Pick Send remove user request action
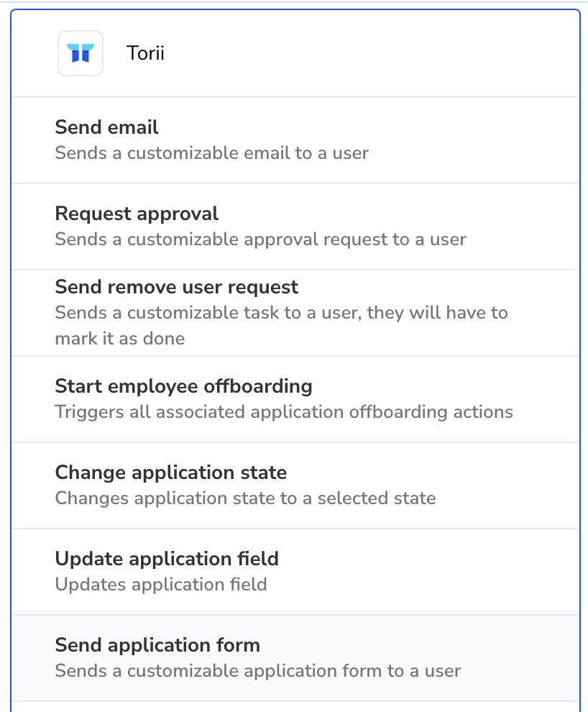Viewport: 588px width, 712px height. [295, 313]
